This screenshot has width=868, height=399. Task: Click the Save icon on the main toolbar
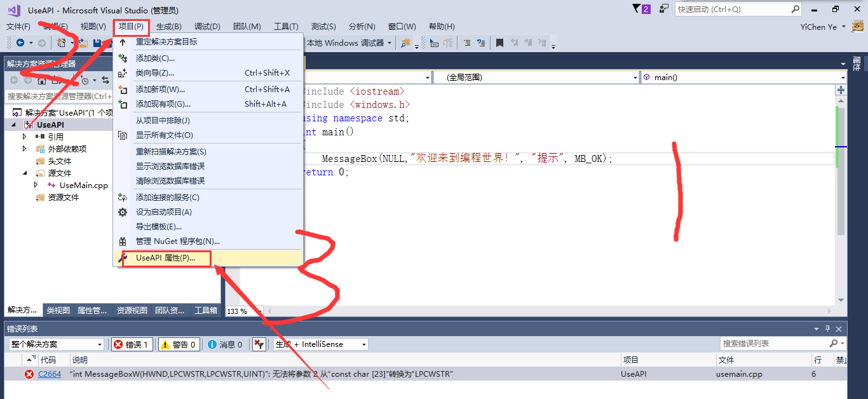pos(97,43)
